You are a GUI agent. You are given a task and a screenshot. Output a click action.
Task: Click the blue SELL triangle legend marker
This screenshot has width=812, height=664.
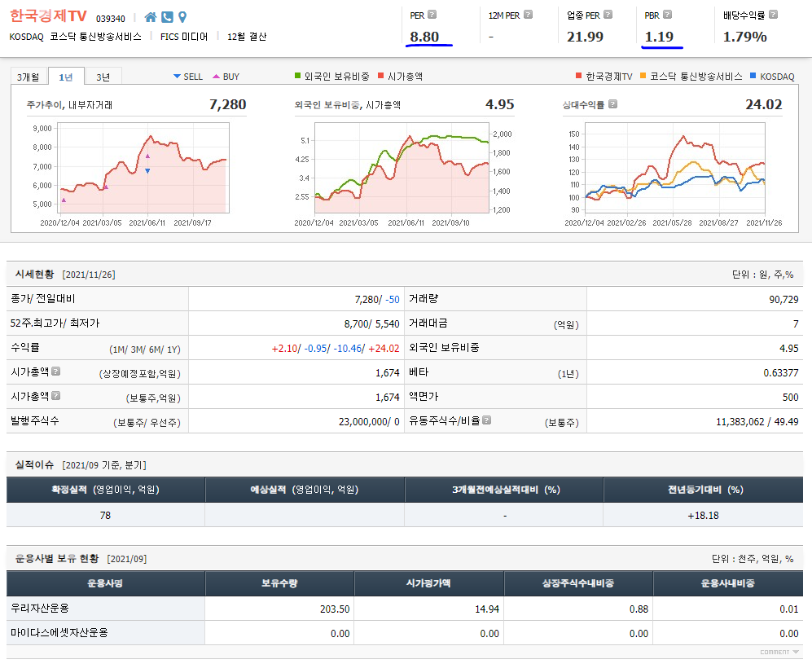(177, 77)
